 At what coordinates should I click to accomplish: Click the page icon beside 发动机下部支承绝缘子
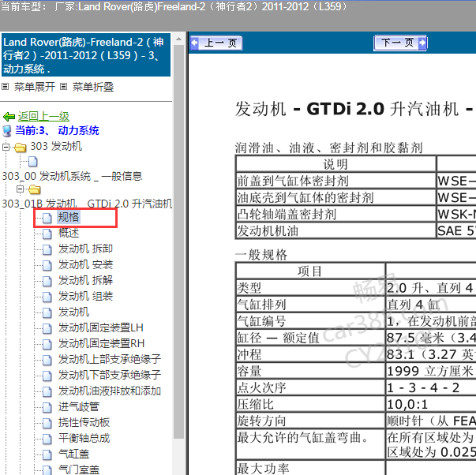(x=47, y=376)
